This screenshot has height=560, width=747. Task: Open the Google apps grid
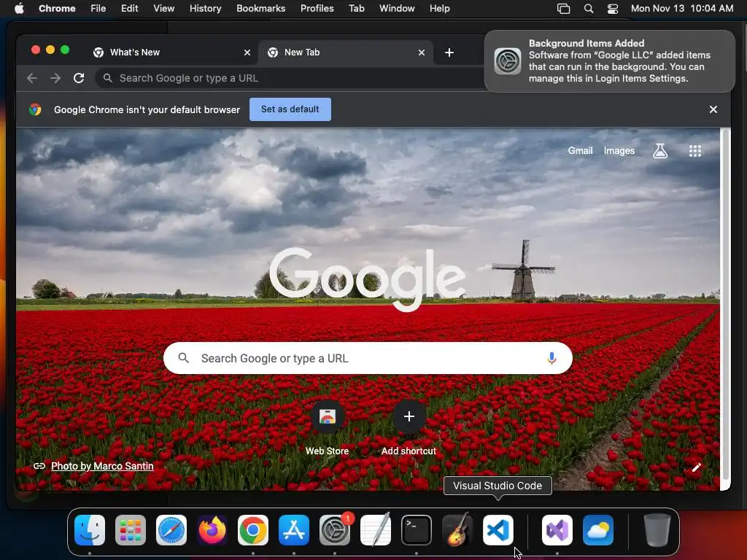(695, 151)
